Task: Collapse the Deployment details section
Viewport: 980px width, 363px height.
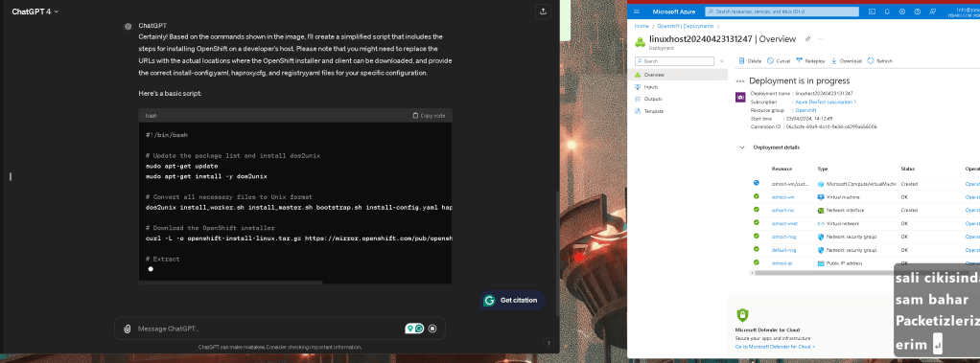Action: pyautogui.click(x=742, y=147)
